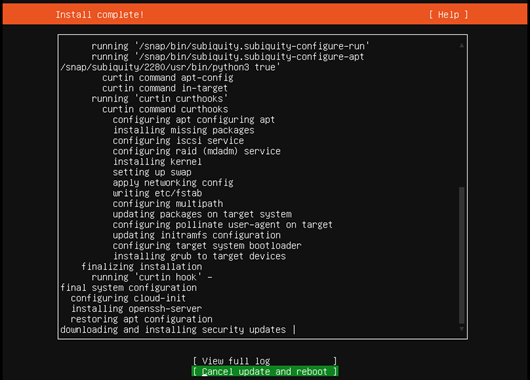The image size is (530, 380).
Task: Select the 'installing grub to target devices' line
Action: 199,256
